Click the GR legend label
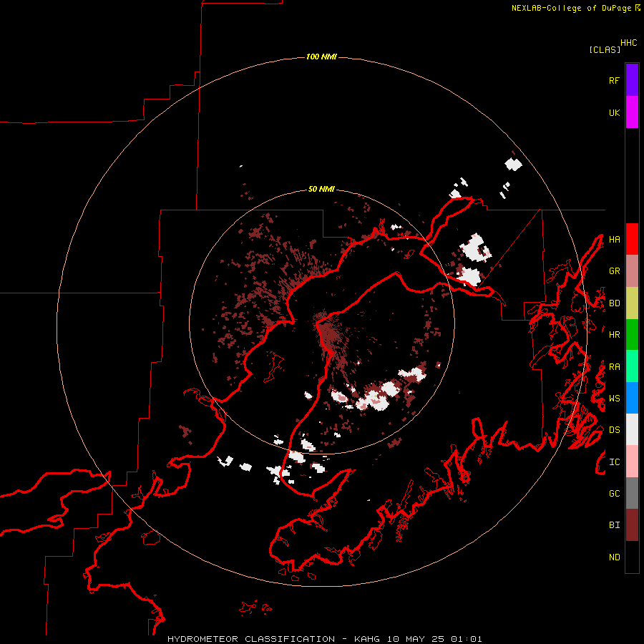Viewport: 644px width, 644px height. click(x=614, y=271)
